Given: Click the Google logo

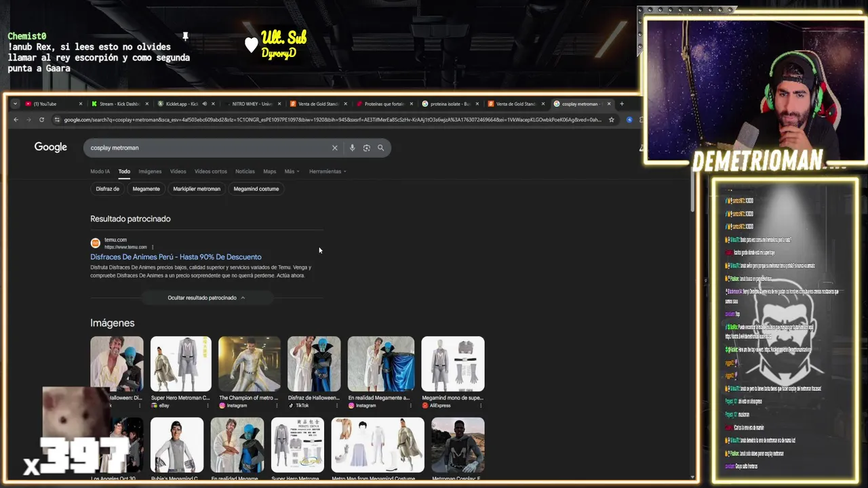Looking at the screenshot, I should [51, 147].
